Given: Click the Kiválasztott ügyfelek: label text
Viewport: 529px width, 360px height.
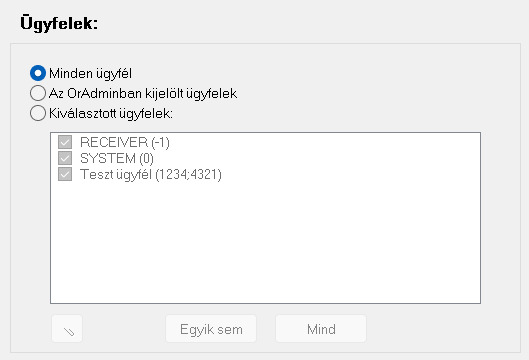Looking at the screenshot, I should click(x=111, y=113).
